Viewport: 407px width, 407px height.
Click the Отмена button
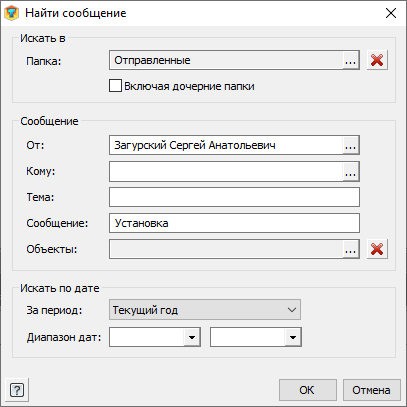point(371,390)
